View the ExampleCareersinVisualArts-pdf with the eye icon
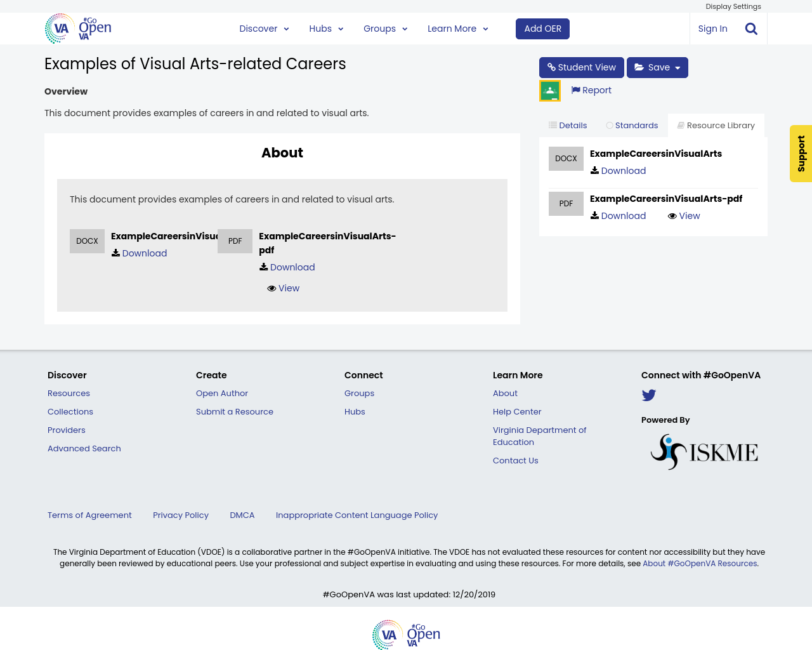This screenshot has height=650, width=812. [x=684, y=216]
